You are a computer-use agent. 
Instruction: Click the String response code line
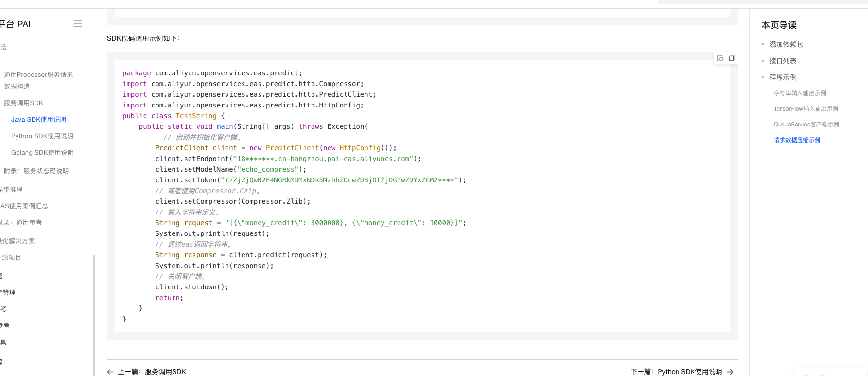click(x=241, y=255)
